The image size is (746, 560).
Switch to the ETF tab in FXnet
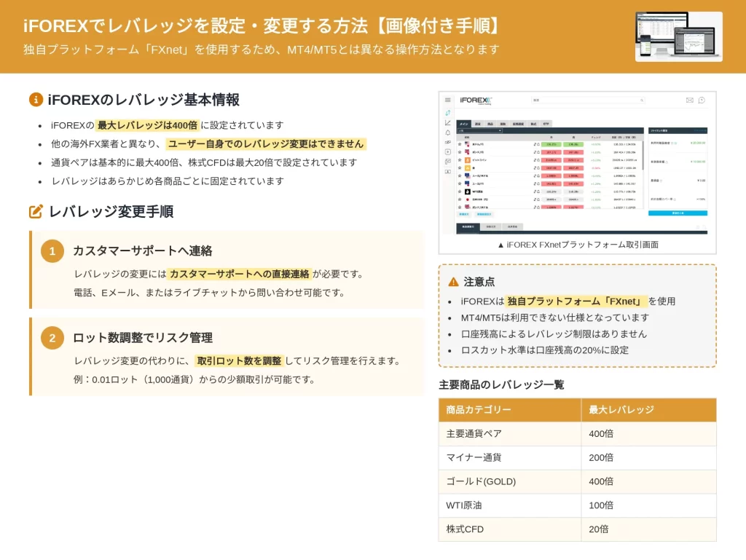[x=546, y=124]
